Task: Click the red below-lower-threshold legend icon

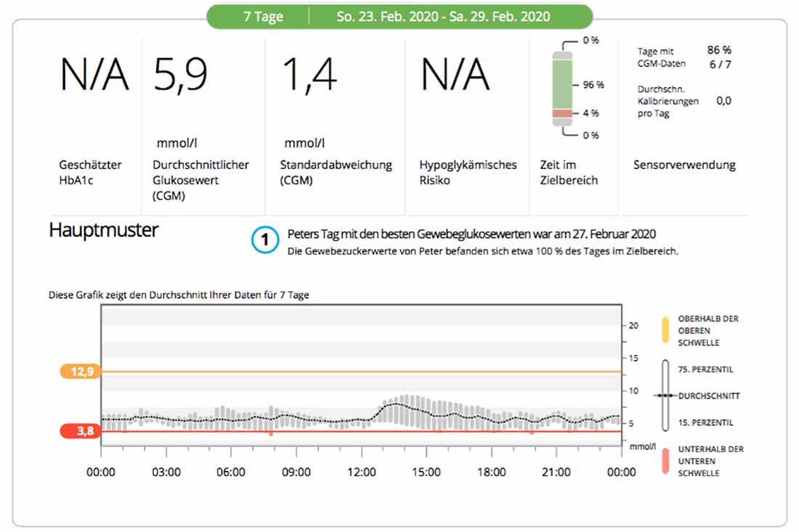Action: point(665,462)
